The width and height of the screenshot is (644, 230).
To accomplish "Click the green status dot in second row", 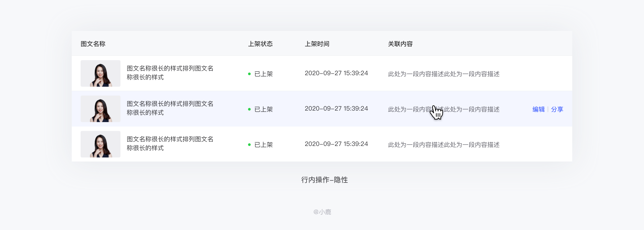I will 250,109.
